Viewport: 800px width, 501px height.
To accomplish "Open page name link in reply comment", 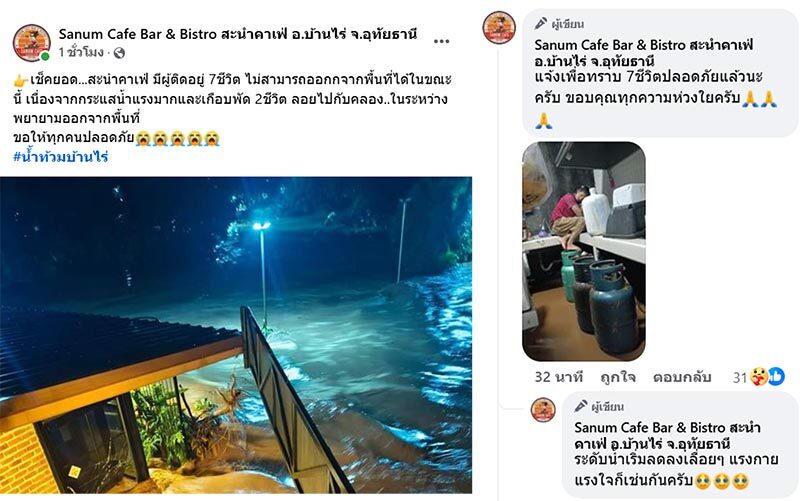I will [667, 435].
